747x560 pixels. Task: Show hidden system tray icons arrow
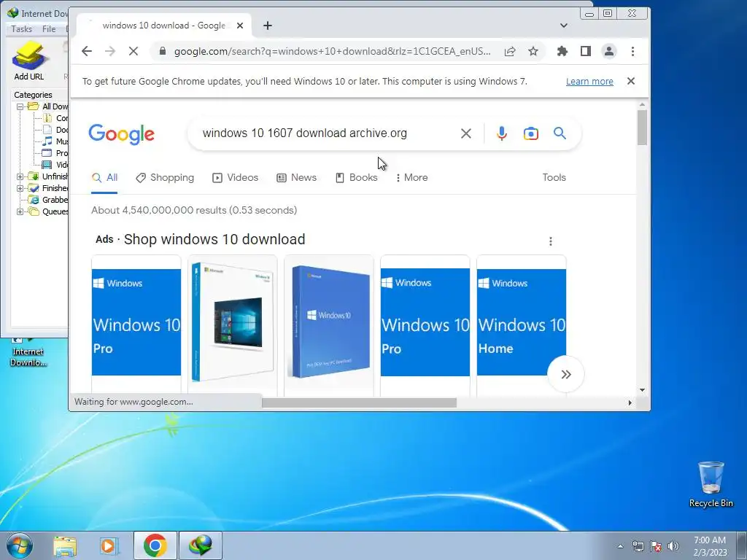coord(620,547)
